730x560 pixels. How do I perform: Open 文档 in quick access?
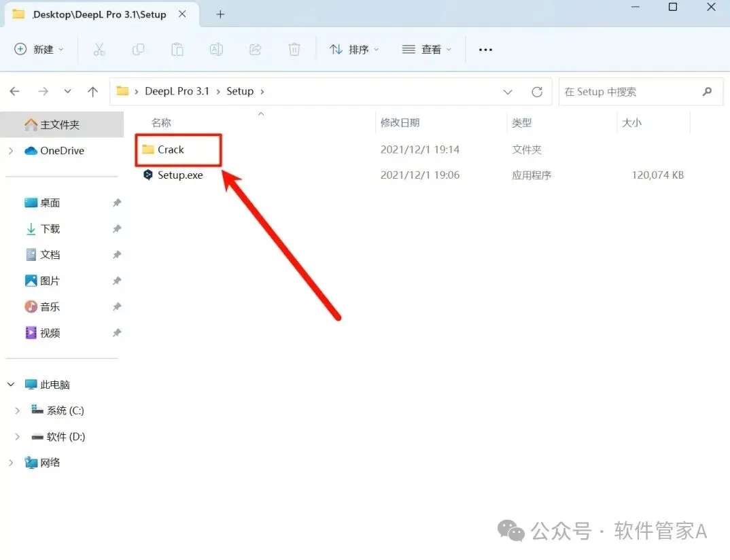[x=42, y=255]
